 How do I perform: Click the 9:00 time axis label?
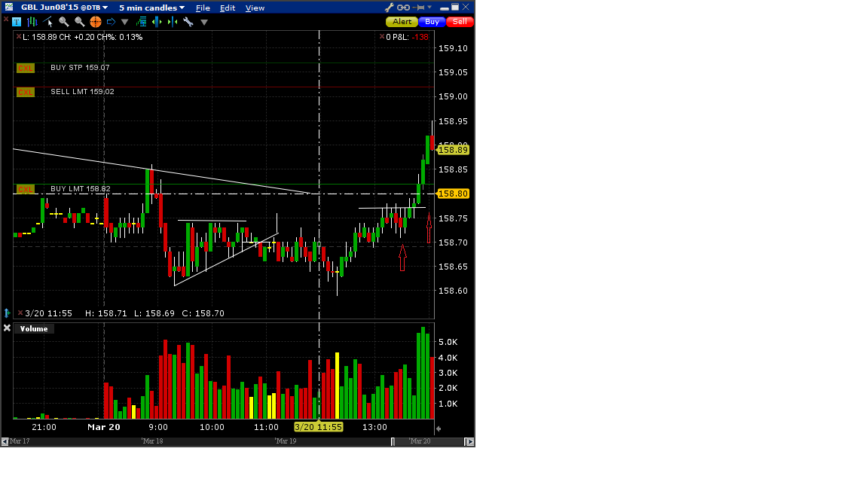point(158,427)
